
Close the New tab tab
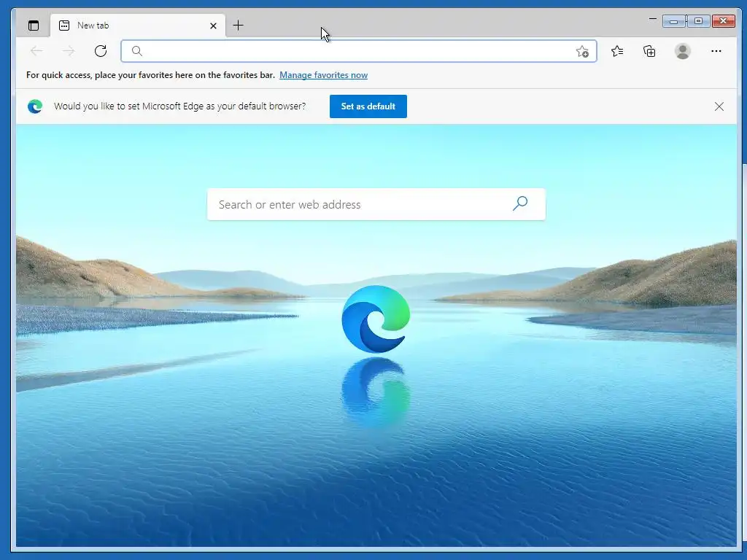(x=214, y=26)
